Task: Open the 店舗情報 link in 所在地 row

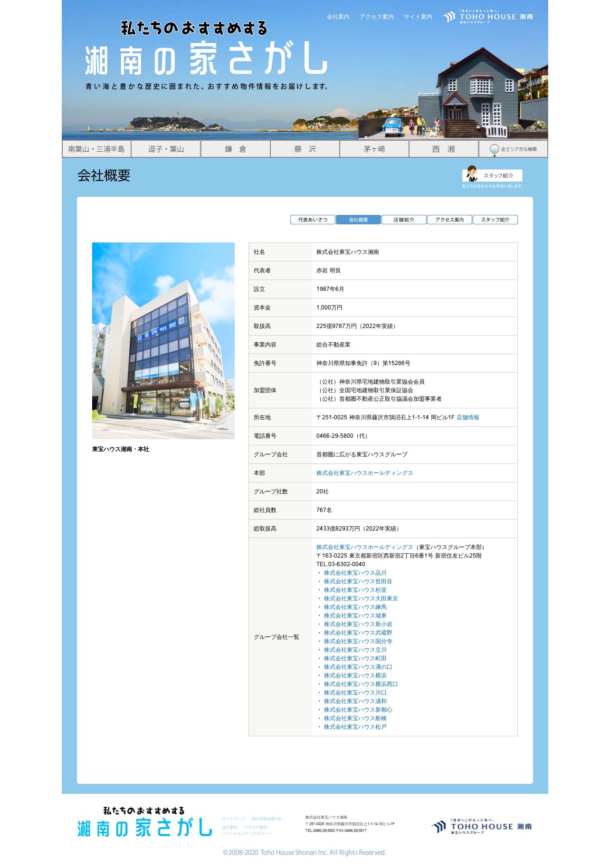Action: pyautogui.click(x=467, y=417)
